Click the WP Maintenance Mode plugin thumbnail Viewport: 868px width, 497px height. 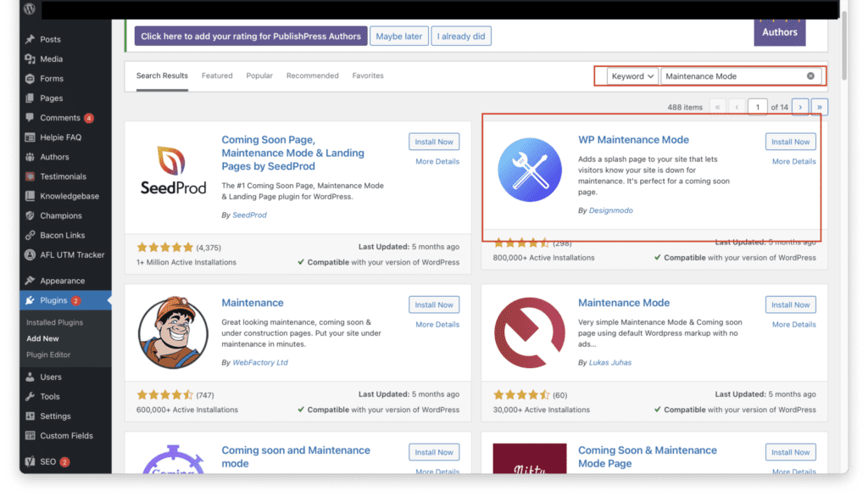click(530, 170)
